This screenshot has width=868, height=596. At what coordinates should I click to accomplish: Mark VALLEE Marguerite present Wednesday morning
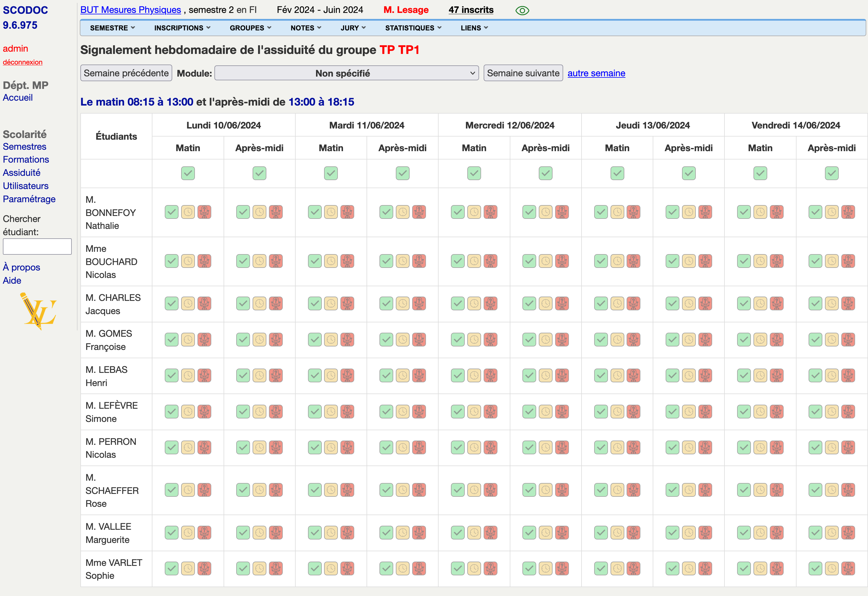tap(458, 533)
